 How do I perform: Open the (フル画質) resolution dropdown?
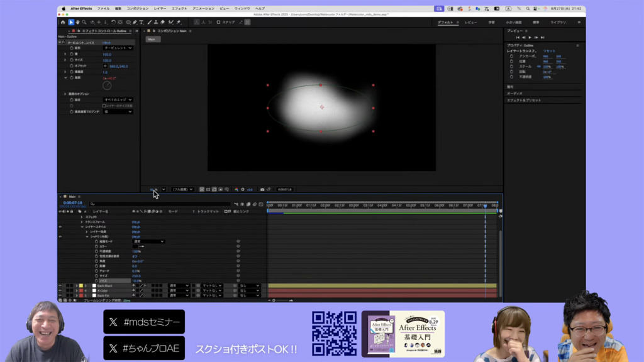(182, 189)
